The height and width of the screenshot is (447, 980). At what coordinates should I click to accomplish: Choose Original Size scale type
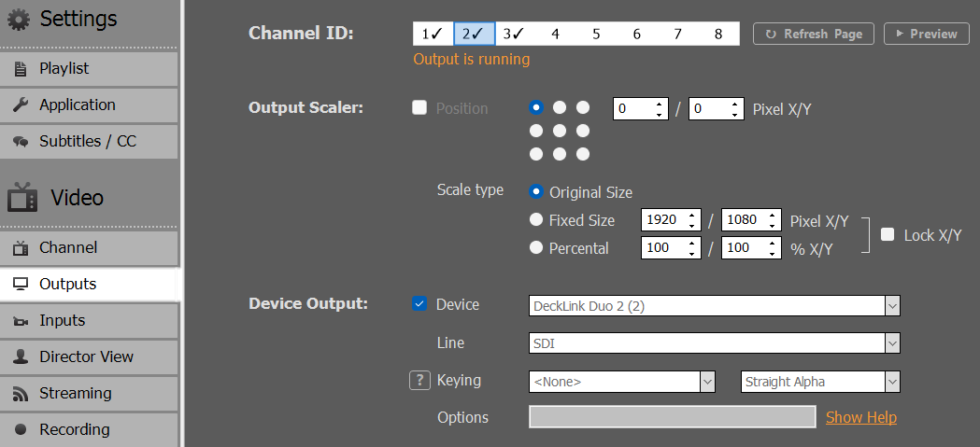(536, 191)
